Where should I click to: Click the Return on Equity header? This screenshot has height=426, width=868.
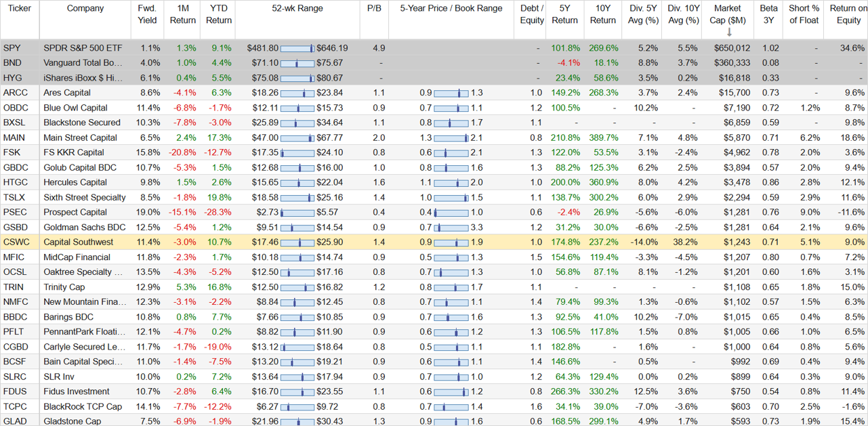pyautogui.click(x=848, y=14)
